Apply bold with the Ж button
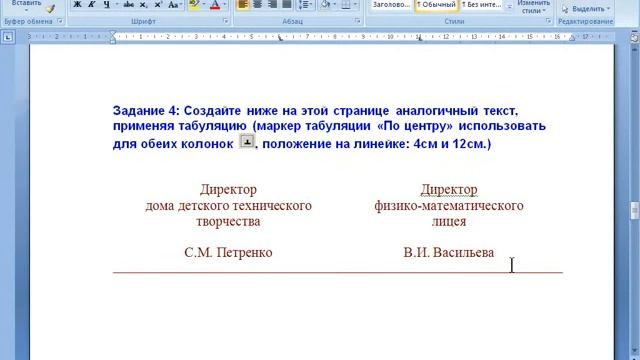Viewport: 640px width, 360px height. click(x=77, y=4)
